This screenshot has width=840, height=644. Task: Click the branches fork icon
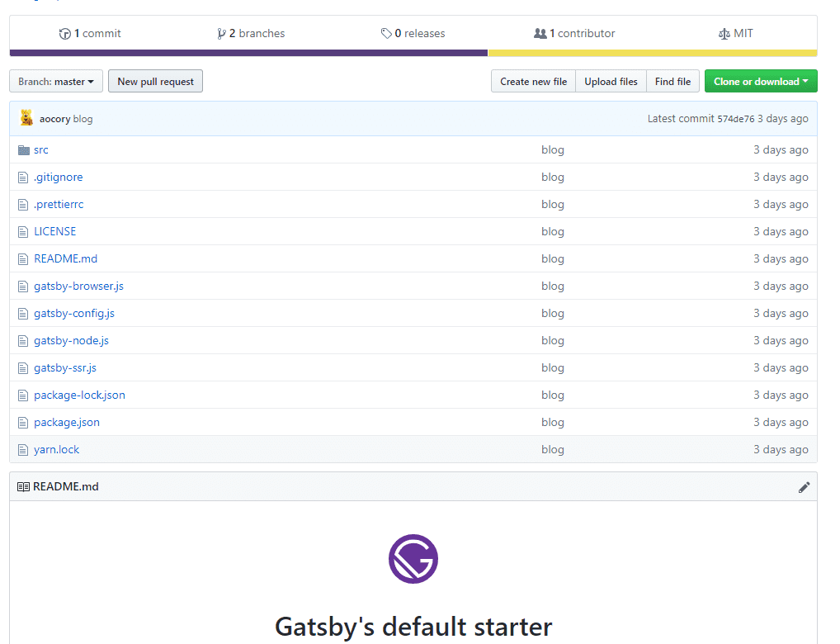[221, 34]
